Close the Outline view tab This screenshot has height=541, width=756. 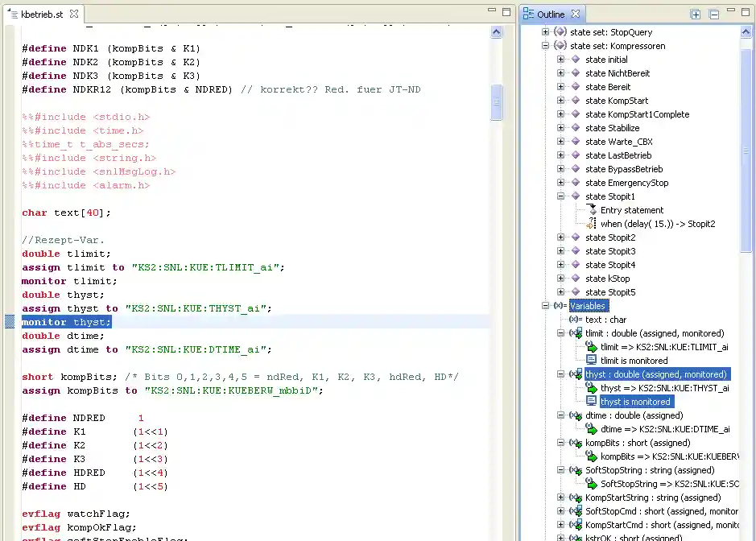point(576,14)
